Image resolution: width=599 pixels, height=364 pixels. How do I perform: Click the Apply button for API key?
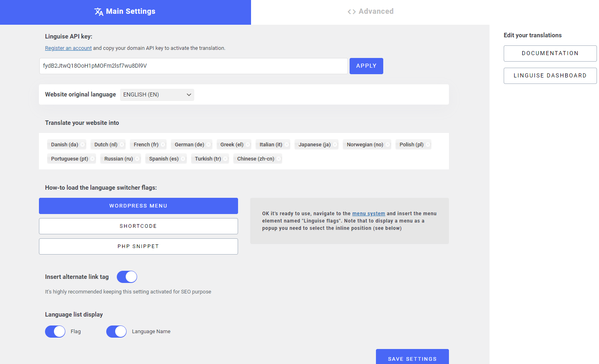click(x=366, y=66)
